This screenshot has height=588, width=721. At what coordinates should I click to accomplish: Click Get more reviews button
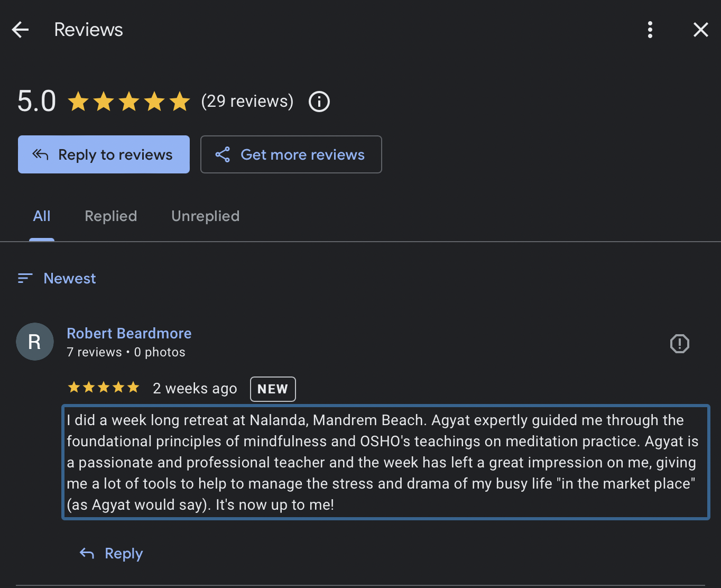coord(291,154)
